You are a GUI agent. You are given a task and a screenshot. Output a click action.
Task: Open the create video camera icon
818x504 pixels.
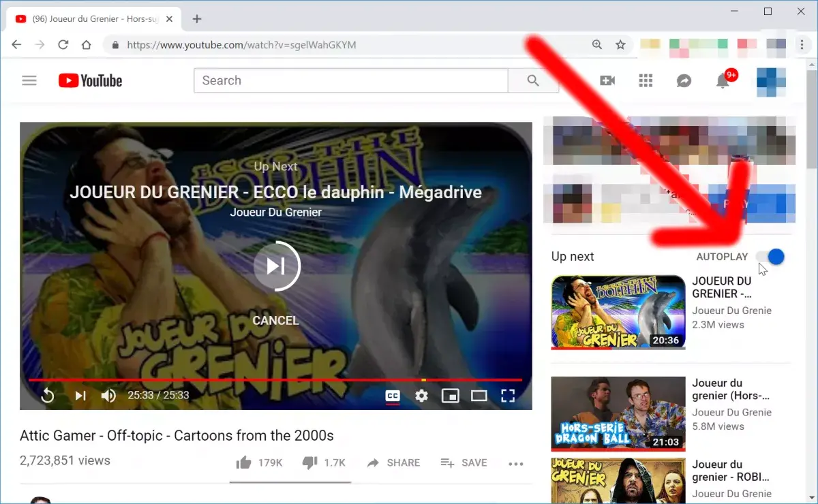click(x=607, y=80)
